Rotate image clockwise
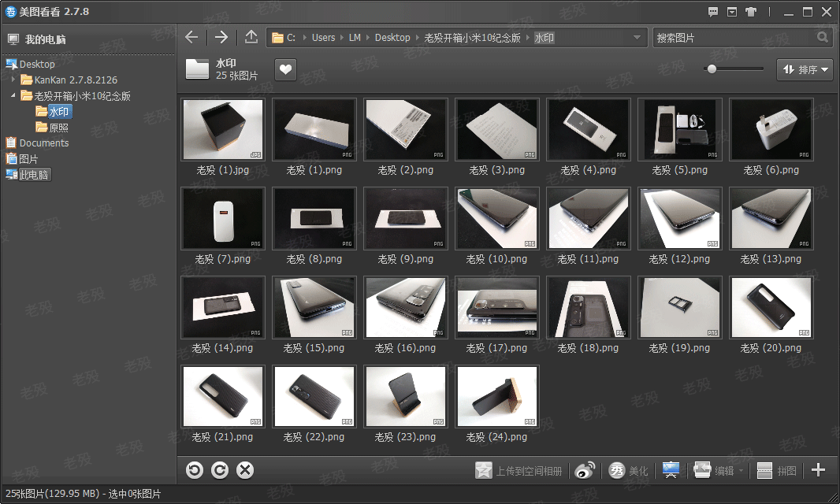The width and height of the screenshot is (840, 504). click(220, 470)
